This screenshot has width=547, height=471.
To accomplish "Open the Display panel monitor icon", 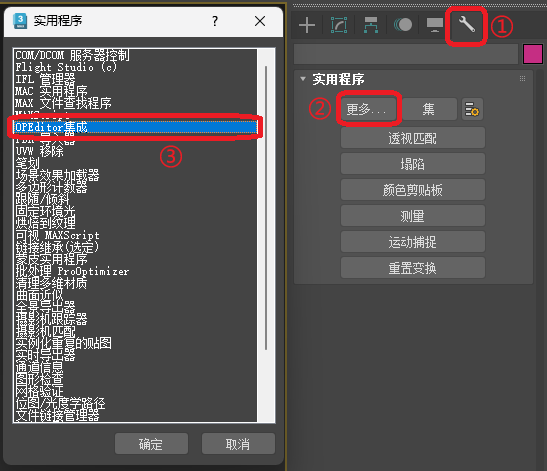I will (x=435, y=25).
